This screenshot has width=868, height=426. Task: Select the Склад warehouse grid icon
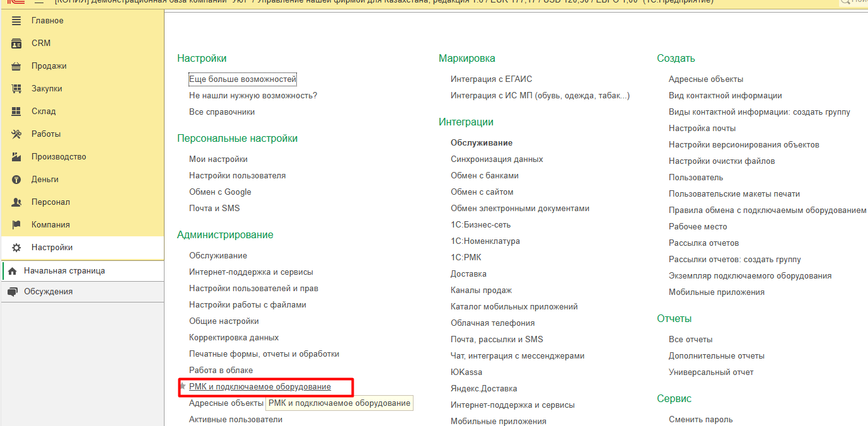[x=17, y=112]
